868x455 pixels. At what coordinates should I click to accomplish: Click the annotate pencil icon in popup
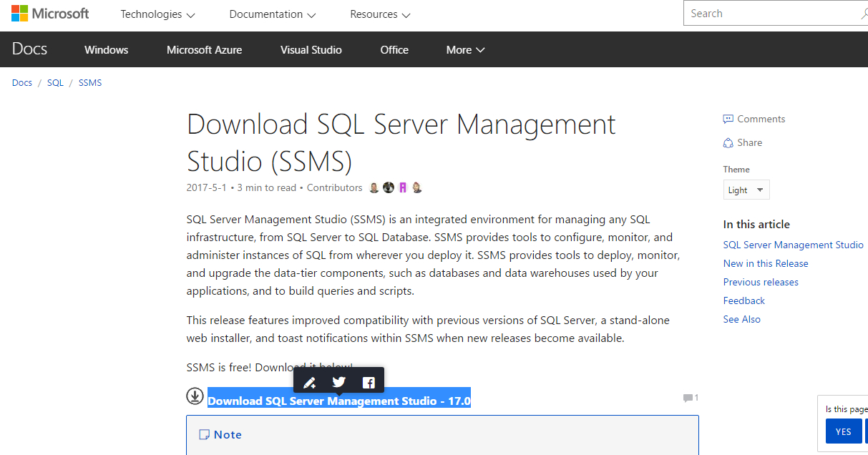309,383
